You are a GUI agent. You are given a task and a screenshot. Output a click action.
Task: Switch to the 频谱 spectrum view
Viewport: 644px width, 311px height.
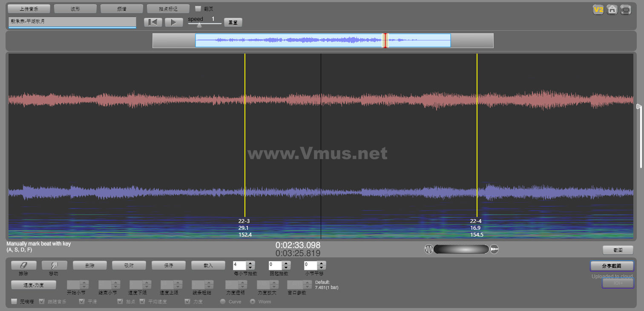(x=121, y=9)
